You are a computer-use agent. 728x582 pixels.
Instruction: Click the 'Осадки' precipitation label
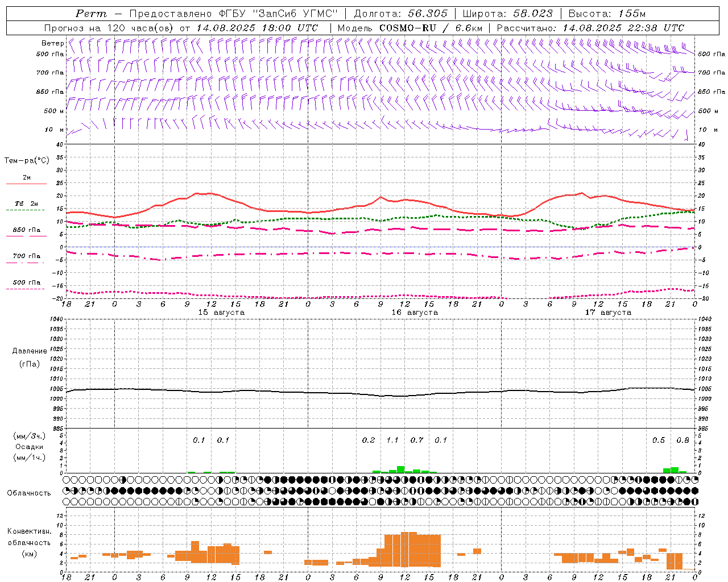point(30,447)
